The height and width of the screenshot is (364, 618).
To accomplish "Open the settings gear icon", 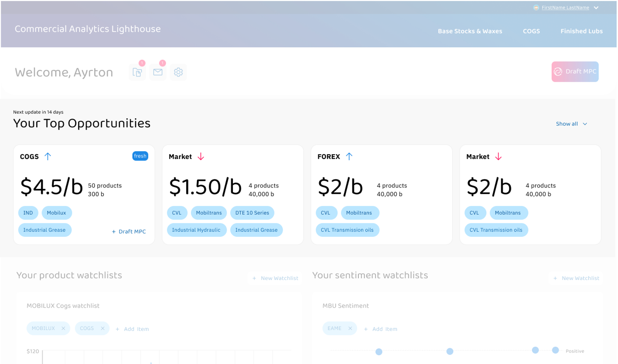I will click(x=178, y=72).
